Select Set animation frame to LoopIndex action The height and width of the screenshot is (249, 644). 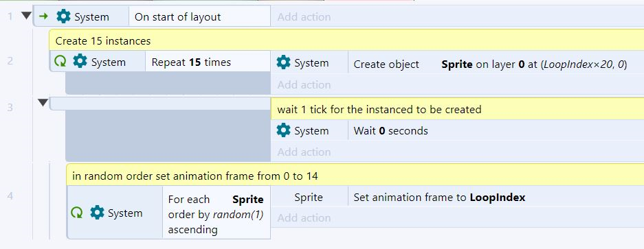(x=457, y=198)
